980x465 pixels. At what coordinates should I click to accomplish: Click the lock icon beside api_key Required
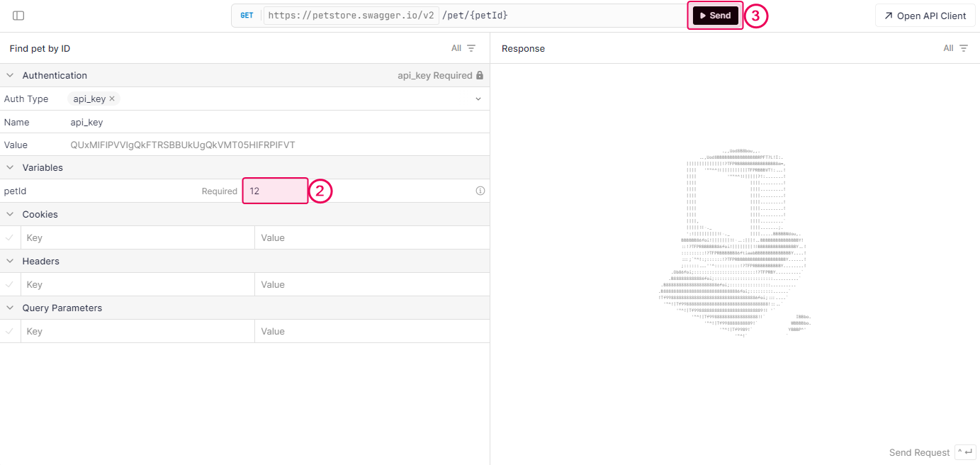click(480, 75)
